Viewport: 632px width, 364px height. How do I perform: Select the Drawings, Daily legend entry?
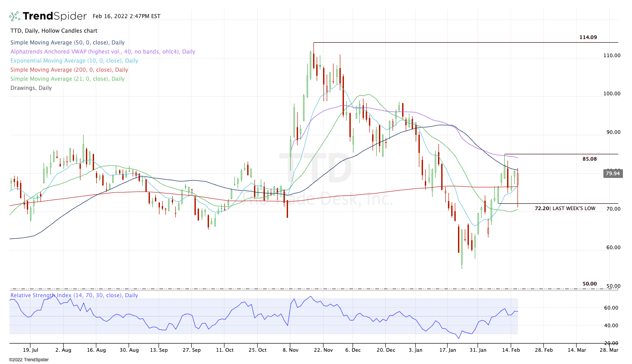pyautogui.click(x=31, y=88)
